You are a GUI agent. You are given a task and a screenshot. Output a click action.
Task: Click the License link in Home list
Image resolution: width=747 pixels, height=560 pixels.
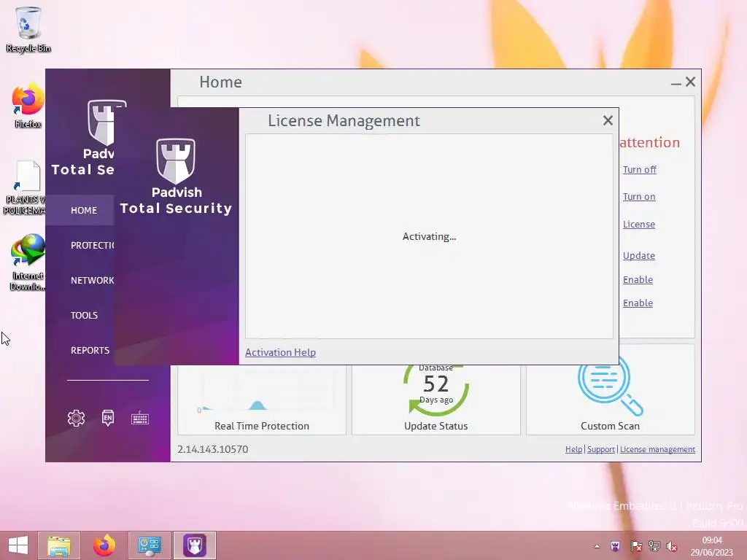coord(639,225)
